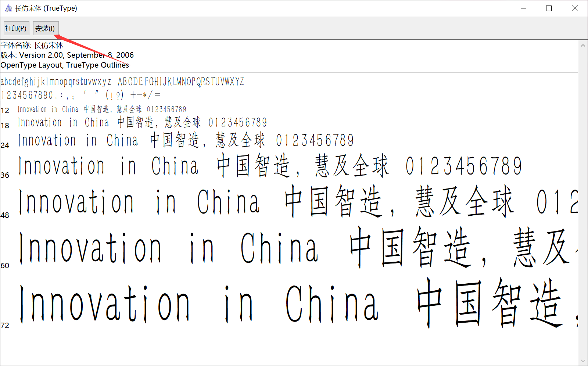Screen dimensions: 588x366
Task: Maximize the font viewer window
Action: tap(549, 8)
